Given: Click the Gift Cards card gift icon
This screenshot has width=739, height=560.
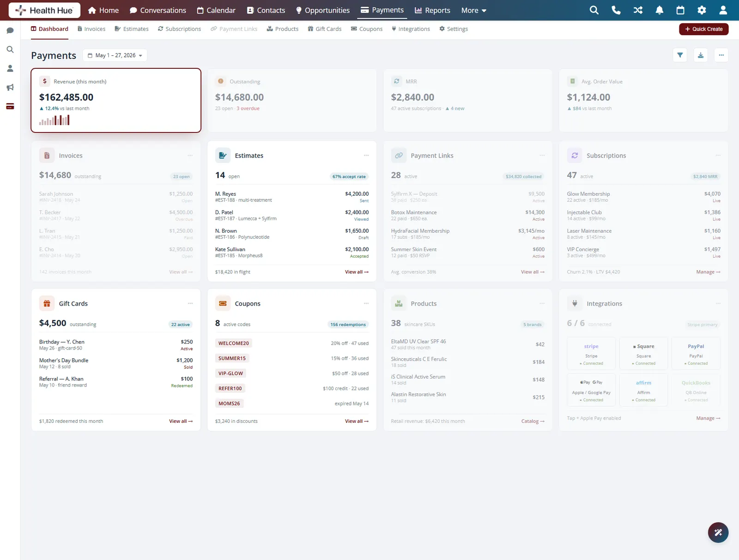Looking at the screenshot, I should [x=47, y=303].
